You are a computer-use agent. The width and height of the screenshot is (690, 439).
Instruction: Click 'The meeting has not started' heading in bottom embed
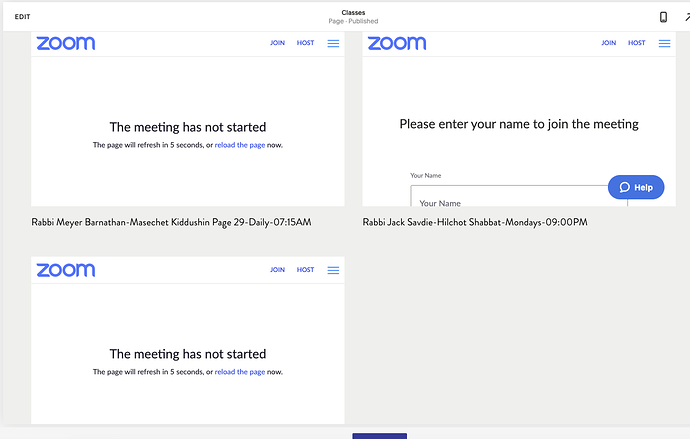(188, 354)
